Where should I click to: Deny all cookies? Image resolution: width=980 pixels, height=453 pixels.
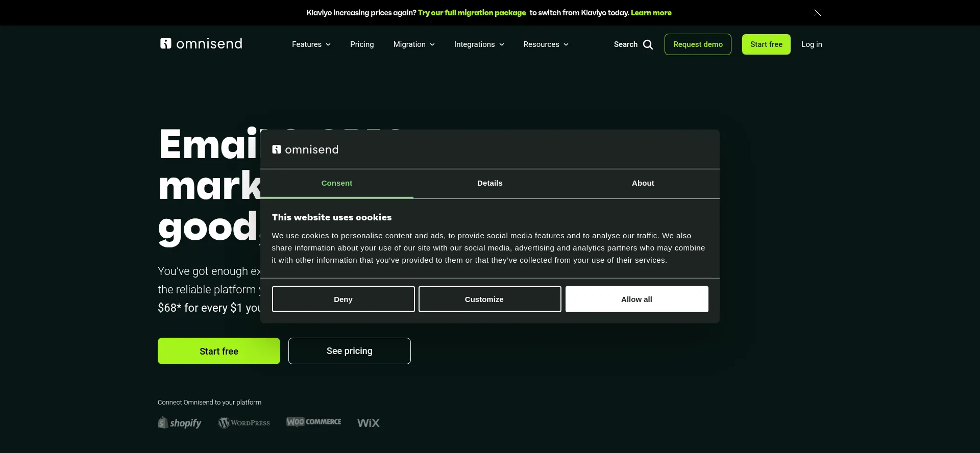[343, 299]
